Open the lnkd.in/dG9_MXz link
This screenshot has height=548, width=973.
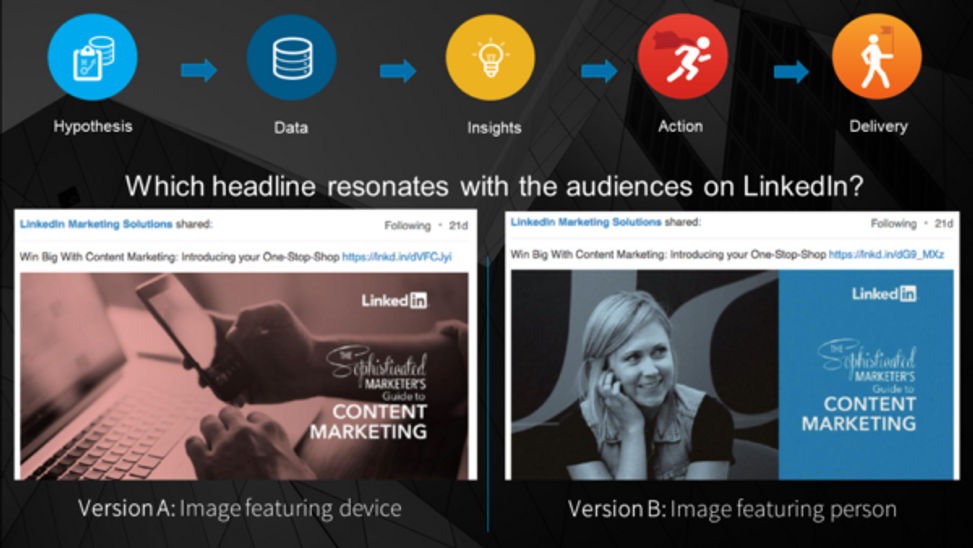point(887,254)
